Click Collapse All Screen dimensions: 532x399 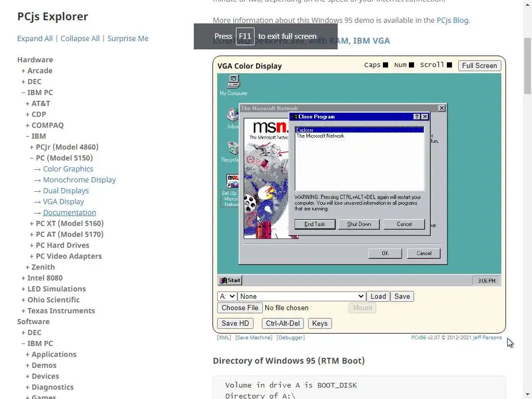[x=80, y=38]
